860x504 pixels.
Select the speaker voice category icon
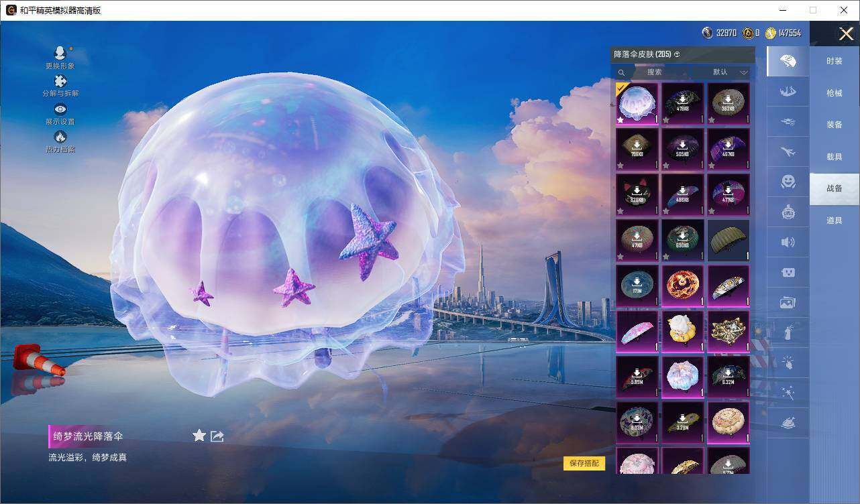click(788, 242)
